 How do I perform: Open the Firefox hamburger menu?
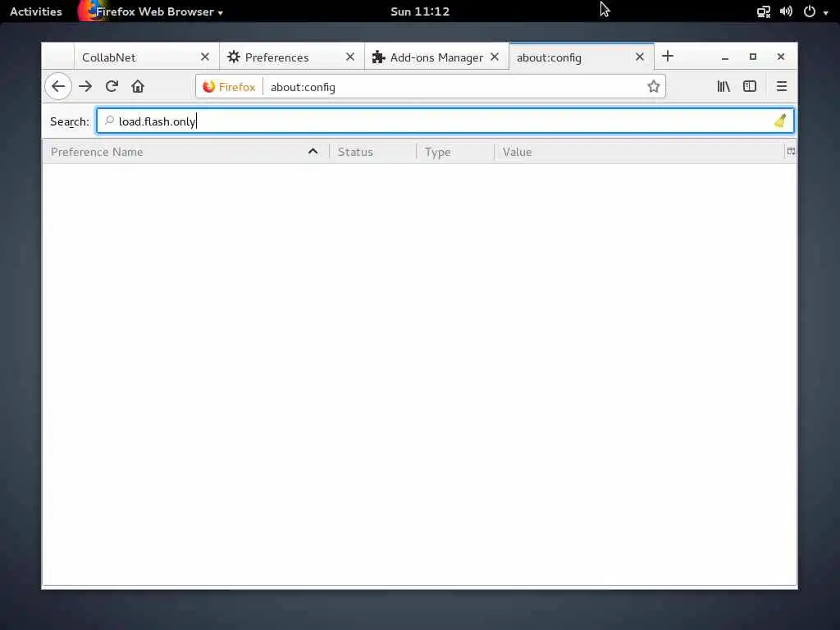tap(782, 86)
